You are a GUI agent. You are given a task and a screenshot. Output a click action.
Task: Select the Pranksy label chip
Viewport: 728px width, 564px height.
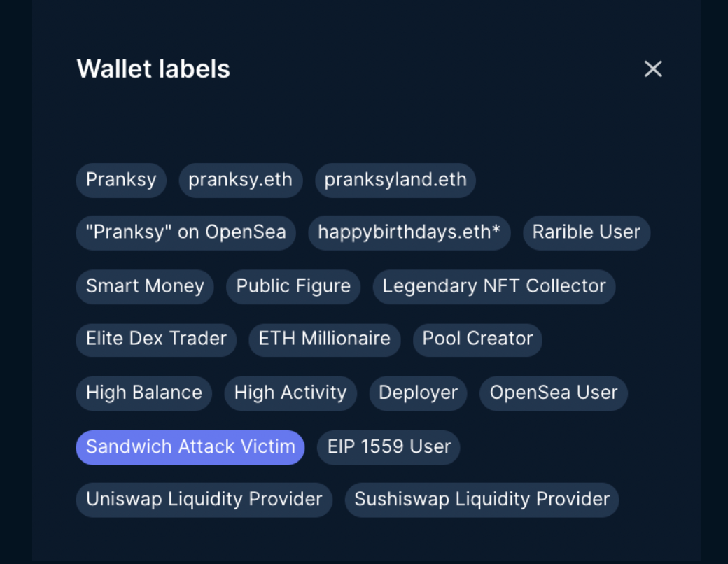pyautogui.click(x=121, y=180)
